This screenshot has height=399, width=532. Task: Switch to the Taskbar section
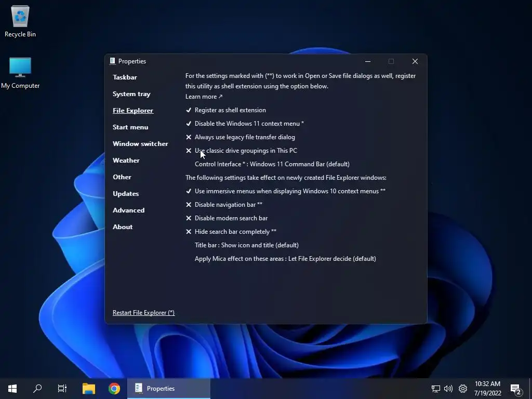coord(125,77)
